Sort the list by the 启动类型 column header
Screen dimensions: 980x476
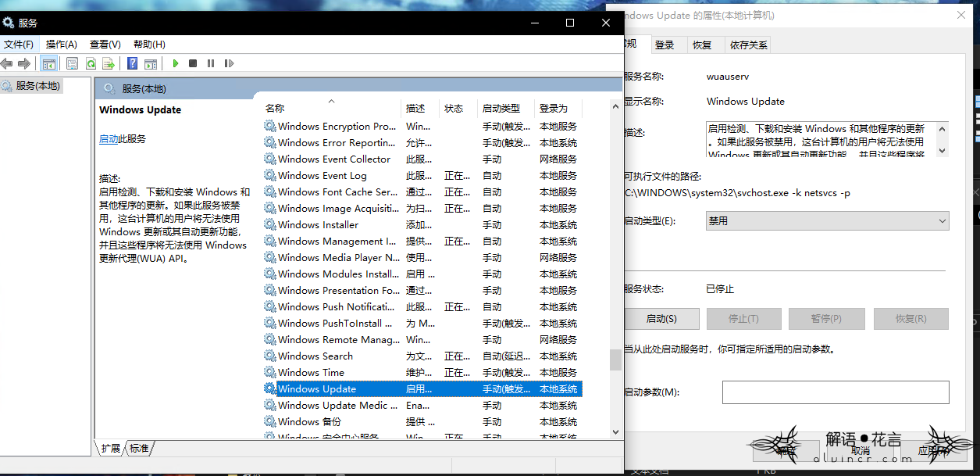pyautogui.click(x=506, y=108)
